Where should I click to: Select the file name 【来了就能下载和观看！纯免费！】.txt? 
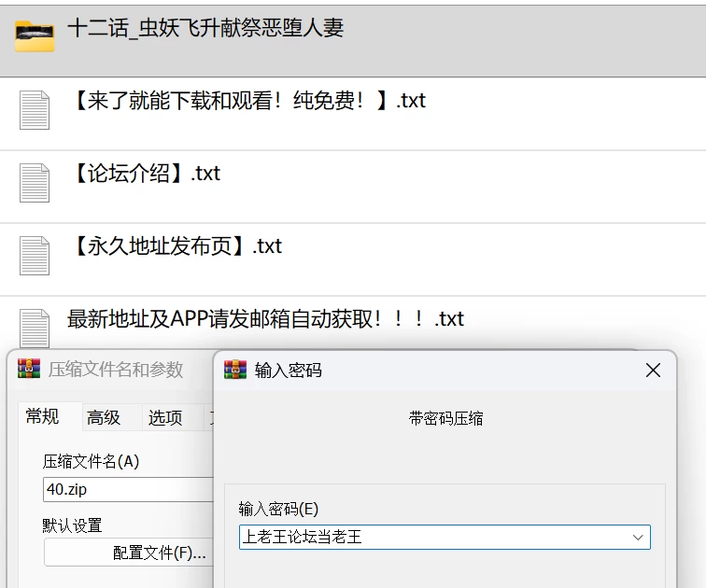pyautogui.click(x=250, y=101)
